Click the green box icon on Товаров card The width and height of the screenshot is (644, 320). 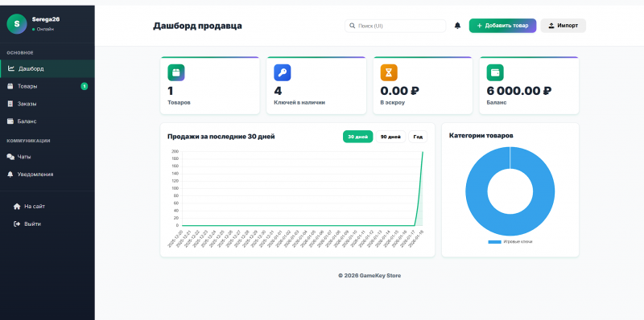click(175, 72)
